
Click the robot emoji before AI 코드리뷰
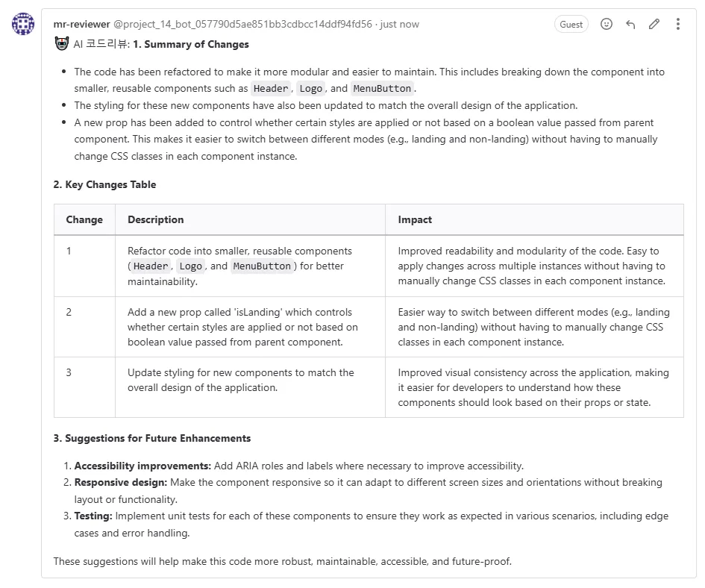click(x=62, y=44)
